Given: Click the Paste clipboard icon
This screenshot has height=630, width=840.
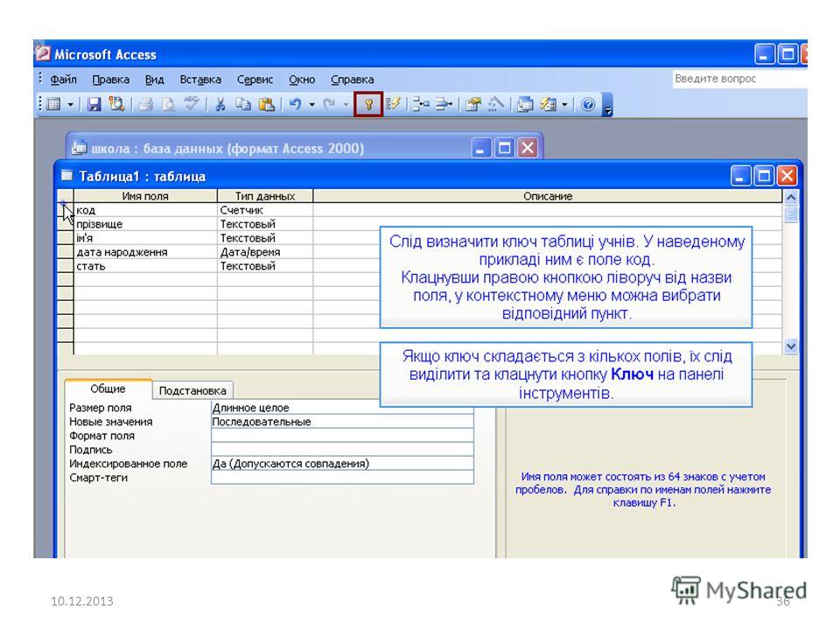Looking at the screenshot, I should click(266, 104).
